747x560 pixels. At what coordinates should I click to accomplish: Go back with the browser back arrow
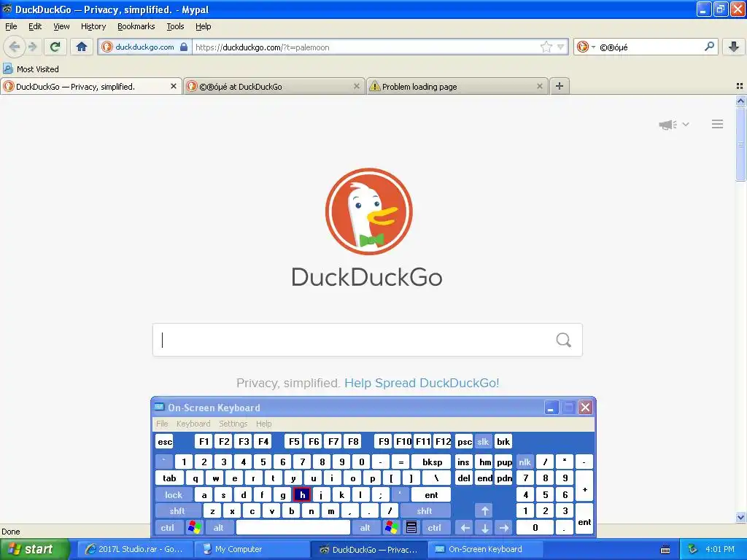pos(15,47)
